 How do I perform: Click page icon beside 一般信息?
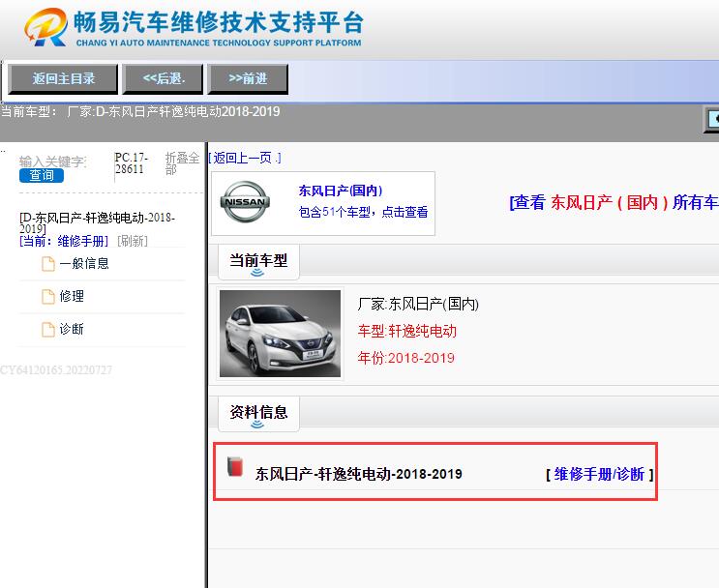coord(48,263)
